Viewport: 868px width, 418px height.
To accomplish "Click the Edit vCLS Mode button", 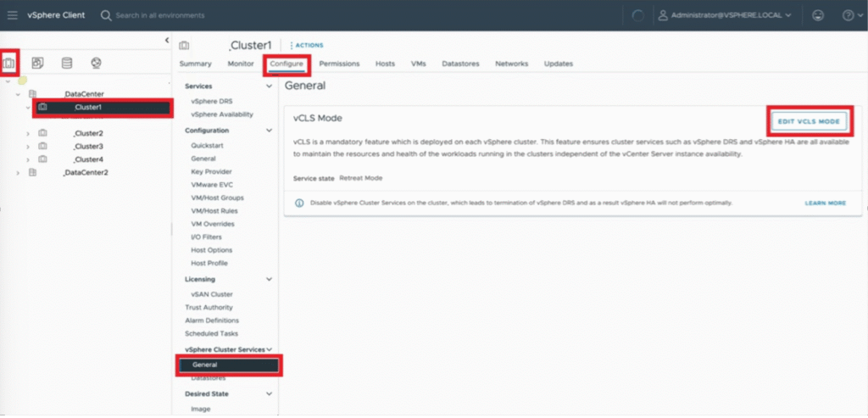I will point(809,121).
